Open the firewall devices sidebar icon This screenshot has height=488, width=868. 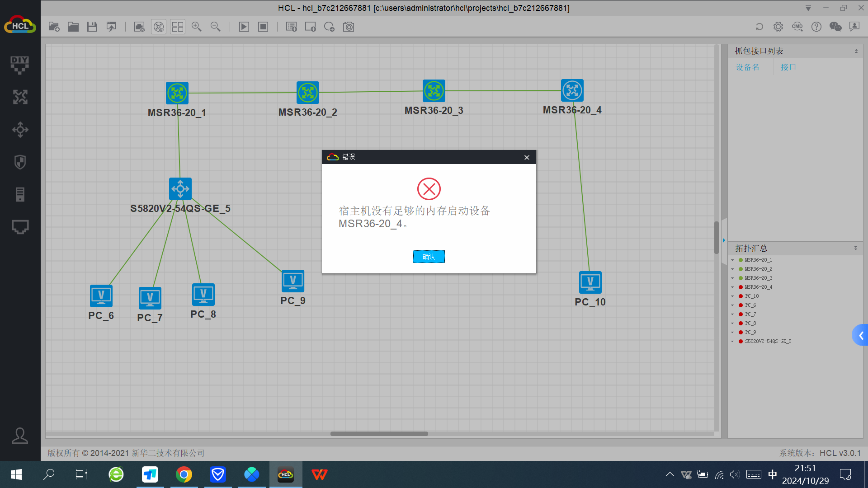pyautogui.click(x=20, y=162)
